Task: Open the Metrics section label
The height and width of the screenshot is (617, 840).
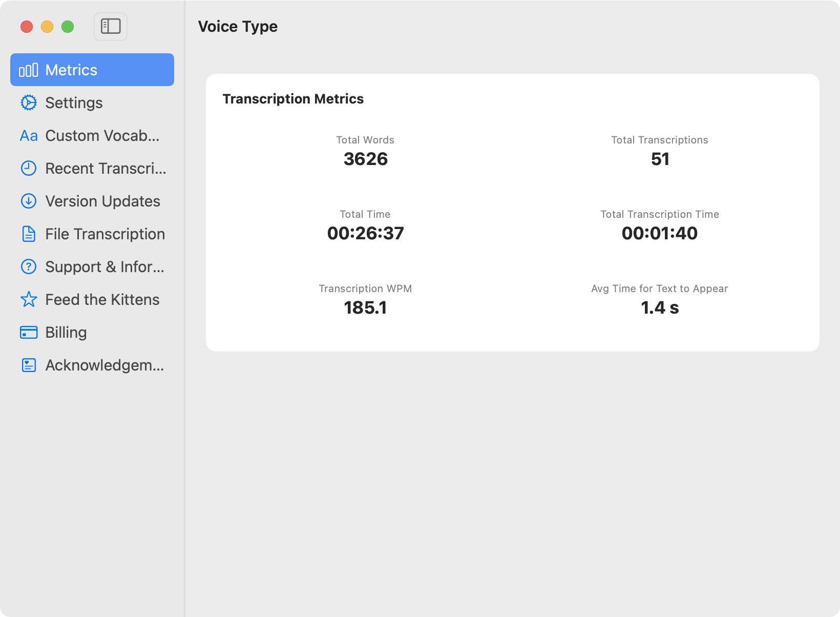Action: coord(71,70)
